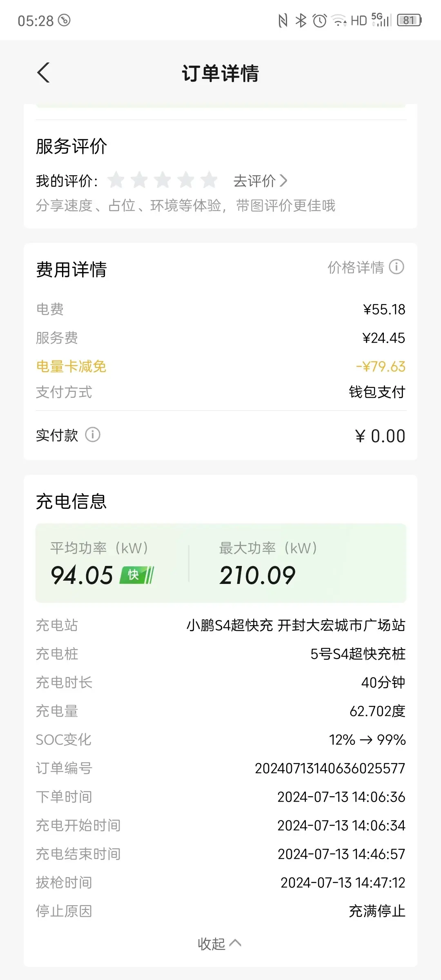Tap the fifth rating star
The height and width of the screenshot is (980, 441).
[x=209, y=180]
